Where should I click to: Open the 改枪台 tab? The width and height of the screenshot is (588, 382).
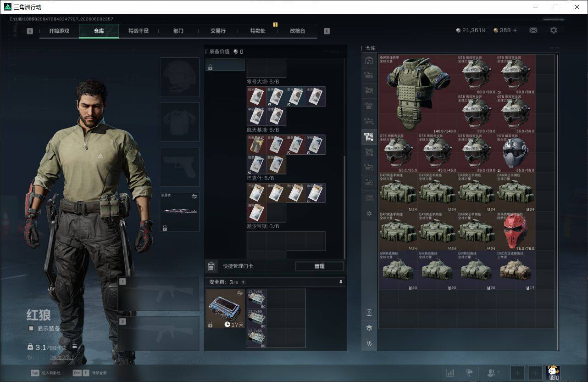[297, 31]
